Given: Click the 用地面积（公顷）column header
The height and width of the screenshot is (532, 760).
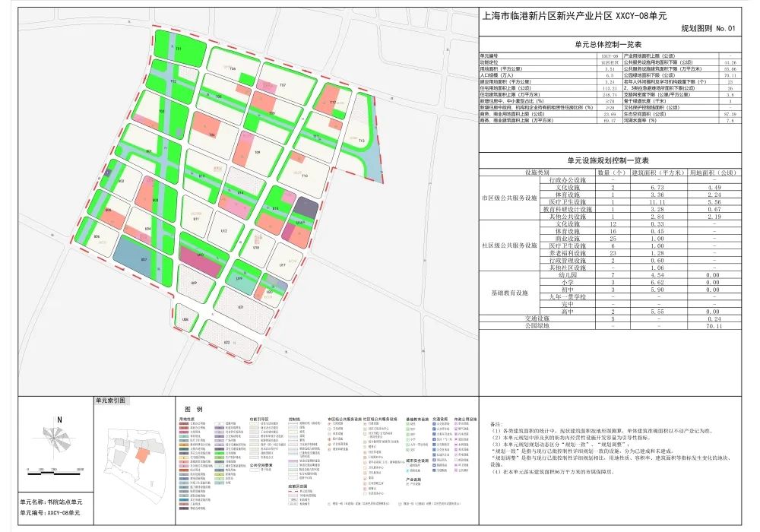Looking at the screenshot, I should point(714,173).
